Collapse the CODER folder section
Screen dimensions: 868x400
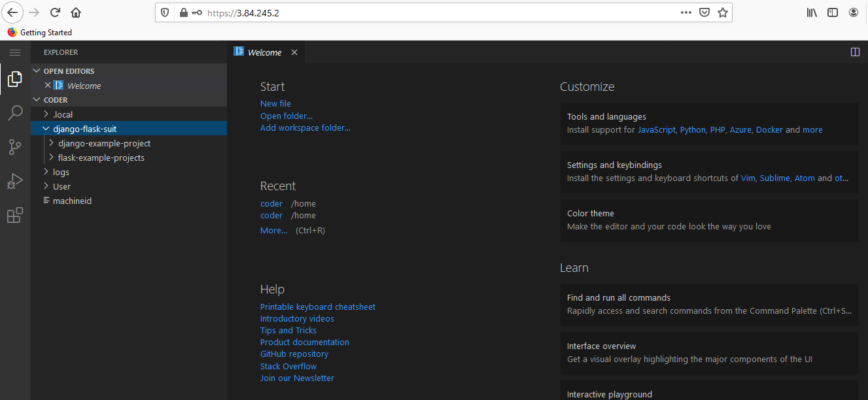click(x=129, y=100)
